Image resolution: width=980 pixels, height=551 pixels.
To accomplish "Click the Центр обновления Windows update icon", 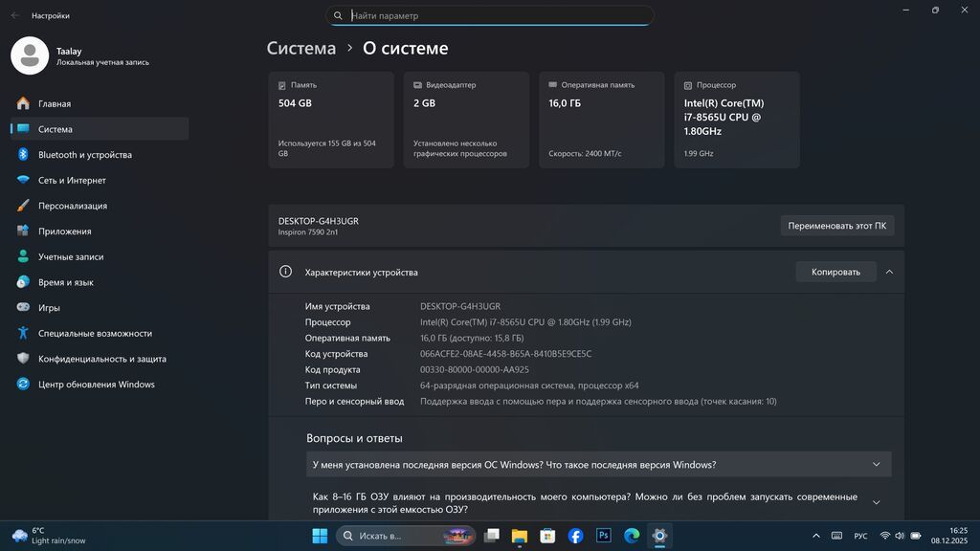I will pyautogui.click(x=23, y=385).
